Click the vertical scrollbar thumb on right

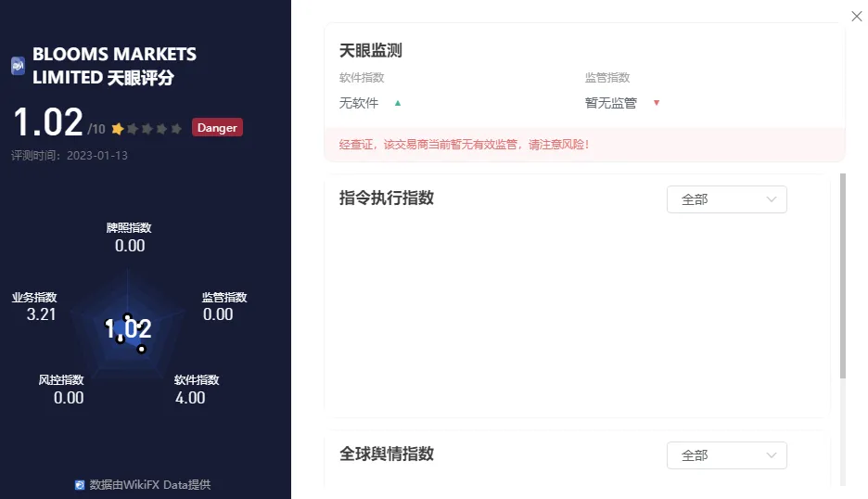843,275
